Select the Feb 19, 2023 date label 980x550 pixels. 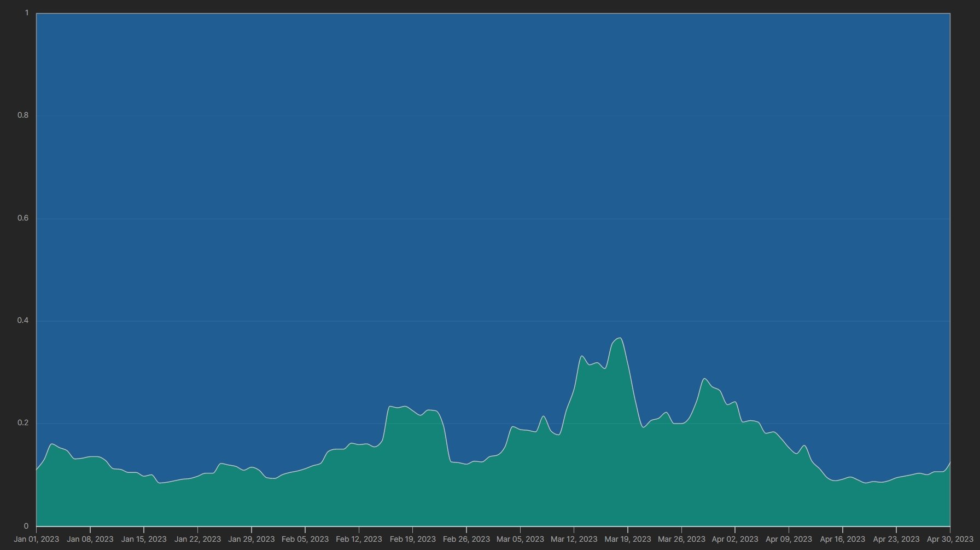[x=412, y=539]
